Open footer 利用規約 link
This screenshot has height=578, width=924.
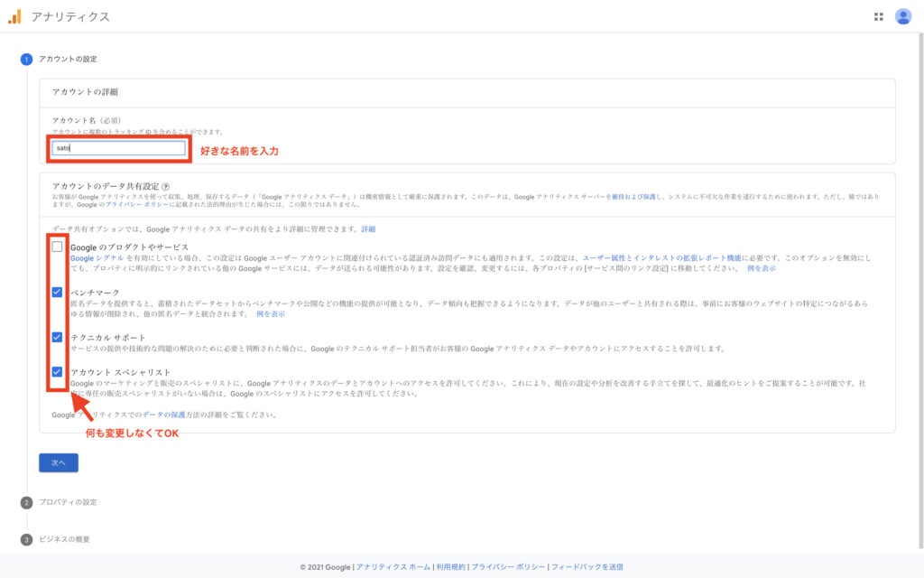451,567
